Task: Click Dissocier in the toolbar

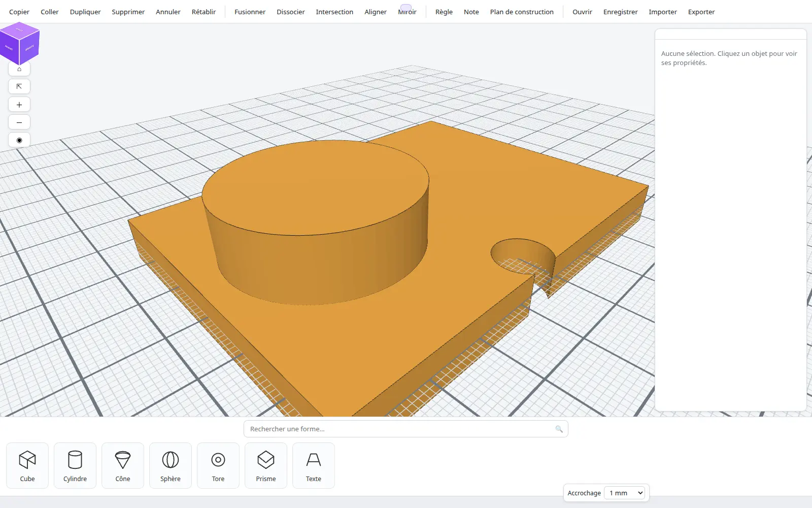Action: click(291, 12)
